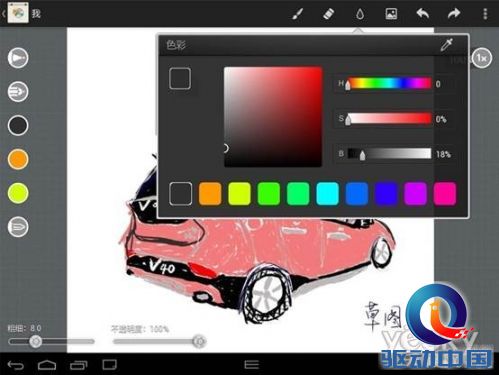Tap the 1x zoom indicator button
The width and height of the screenshot is (499, 375).
point(482,58)
